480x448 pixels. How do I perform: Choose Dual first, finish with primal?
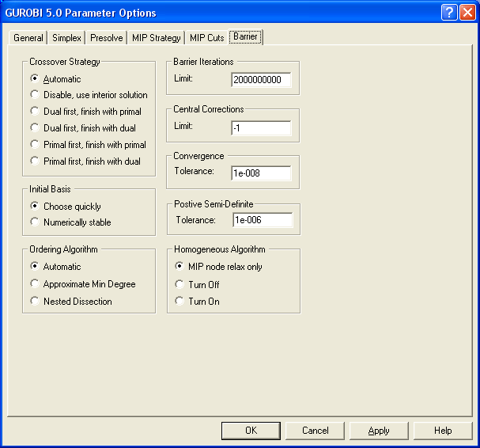[x=35, y=112]
